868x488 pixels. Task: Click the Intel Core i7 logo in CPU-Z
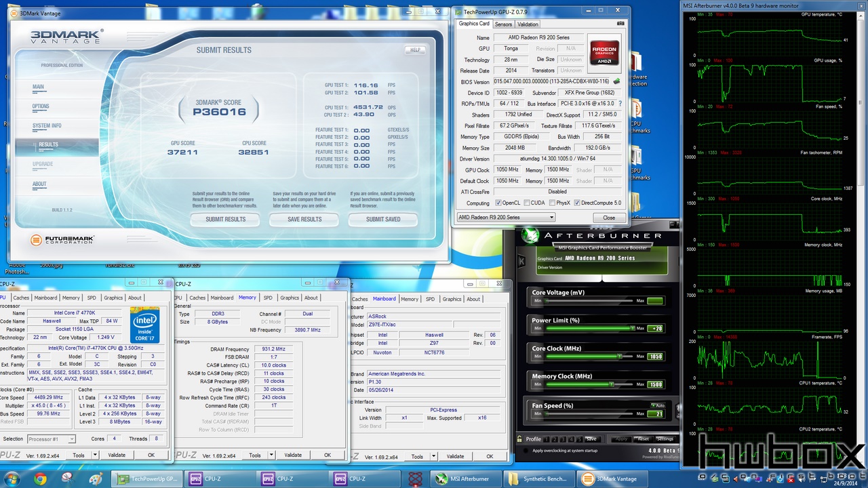[145, 325]
